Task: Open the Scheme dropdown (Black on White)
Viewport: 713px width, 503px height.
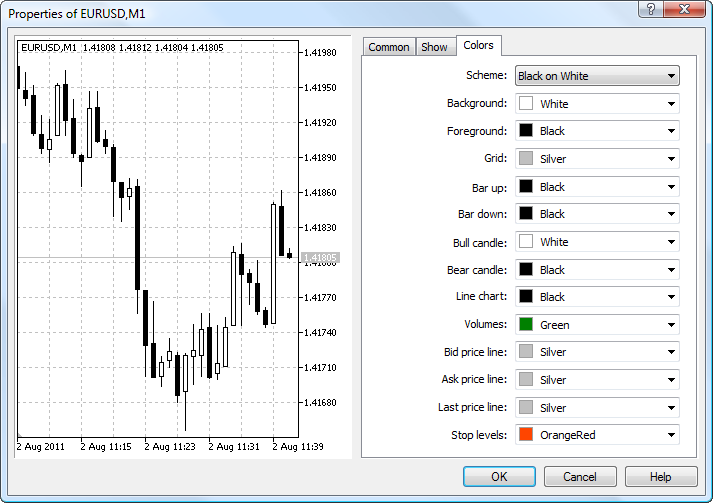Action: (597, 76)
